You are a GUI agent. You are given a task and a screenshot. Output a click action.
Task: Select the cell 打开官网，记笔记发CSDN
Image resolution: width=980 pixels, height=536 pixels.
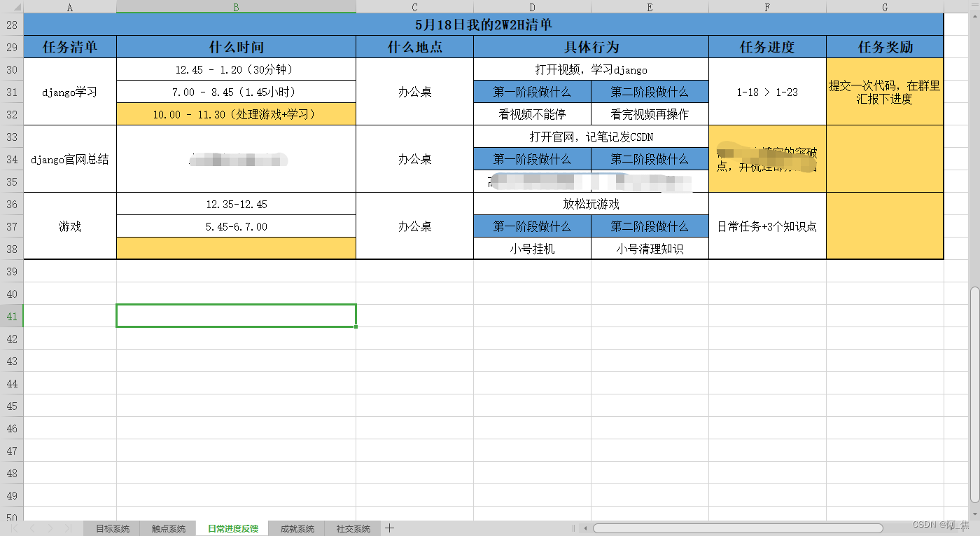(x=591, y=137)
